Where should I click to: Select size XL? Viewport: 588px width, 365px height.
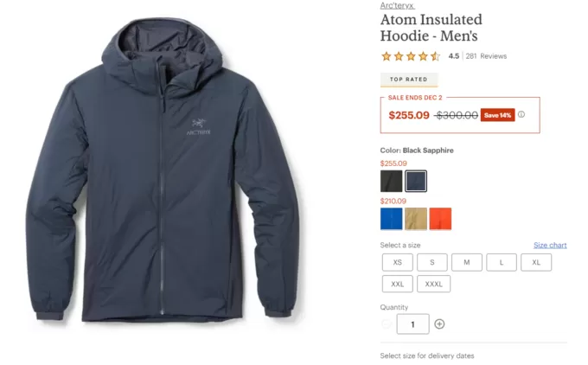point(536,262)
